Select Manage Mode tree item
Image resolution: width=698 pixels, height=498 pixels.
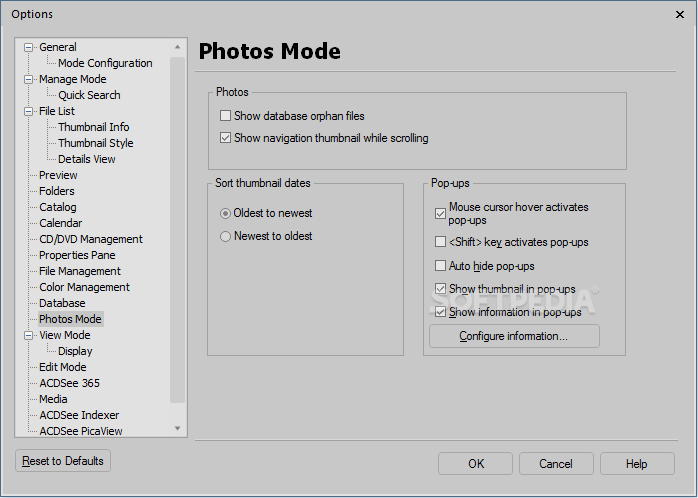click(x=73, y=79)
